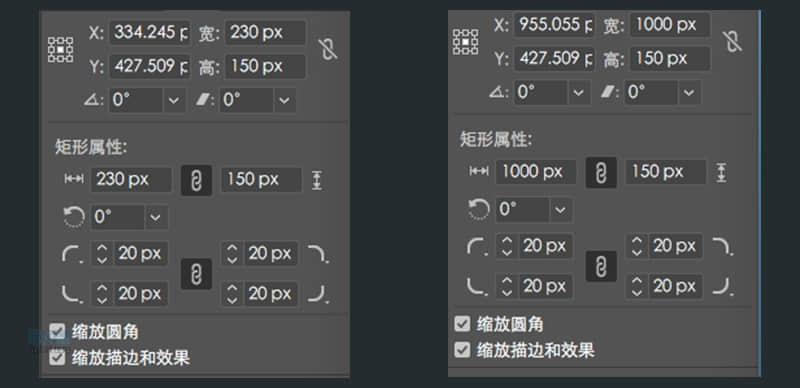This screenshot has width=800, height=388.
Task: Uncheck 缩放圆角 checkbox in left panel
Action: [57, 332]
